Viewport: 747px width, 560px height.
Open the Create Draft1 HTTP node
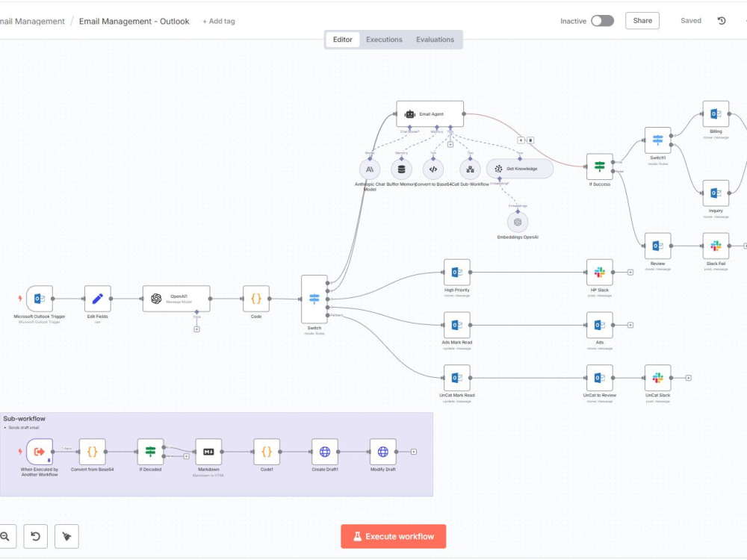pyautogui.click(x=325, y=452)
